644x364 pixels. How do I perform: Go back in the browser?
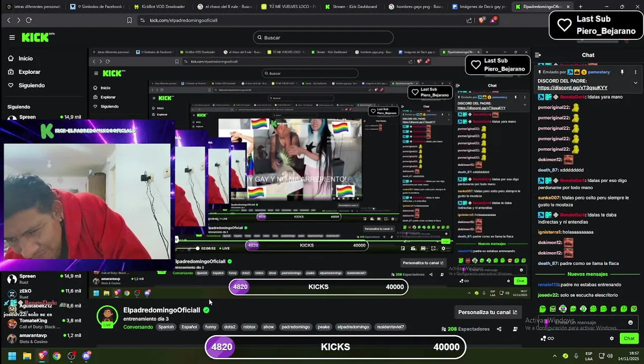(9, 20)
